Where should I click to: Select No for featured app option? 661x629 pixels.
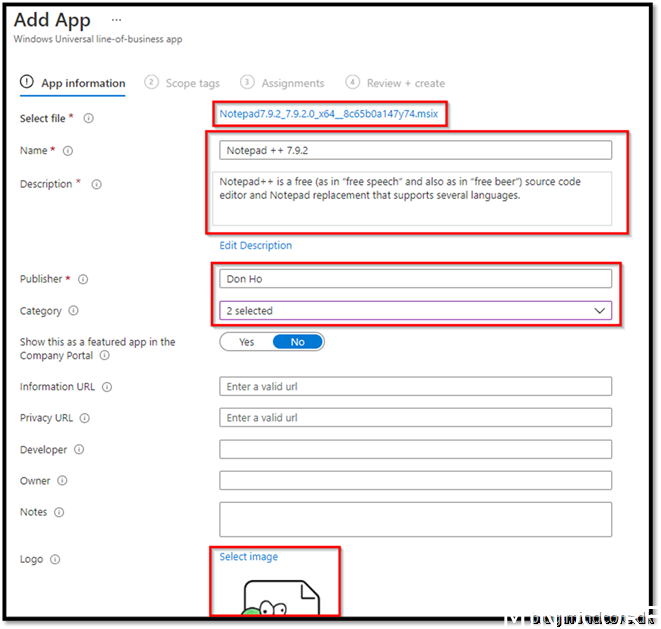click(x=297, y=342)
